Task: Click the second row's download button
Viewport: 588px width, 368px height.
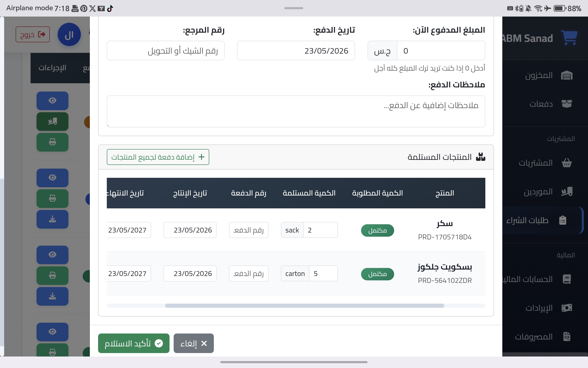Action: click(52, 219)
